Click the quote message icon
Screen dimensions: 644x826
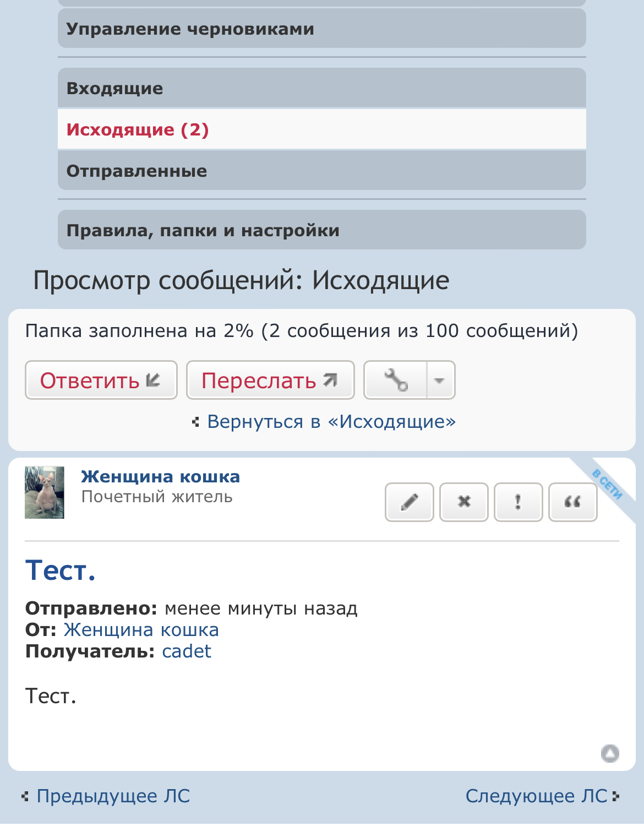(x=572, y=502)
